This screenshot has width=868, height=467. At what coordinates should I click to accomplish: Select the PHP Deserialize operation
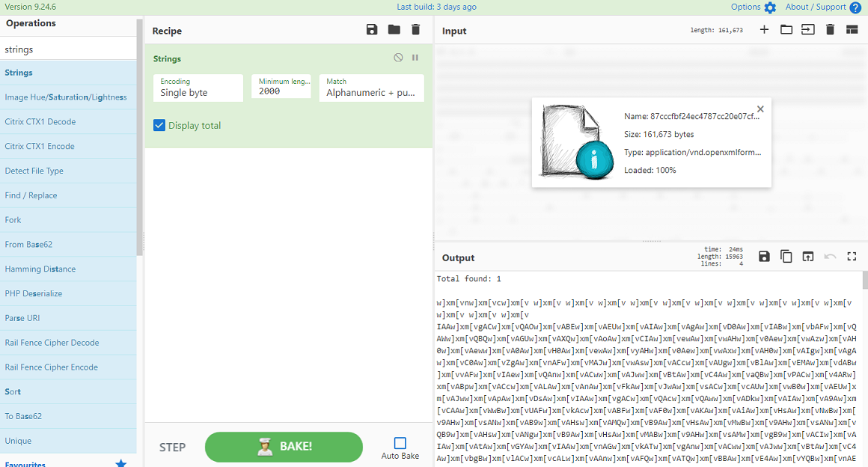click(x=68, y=293)
